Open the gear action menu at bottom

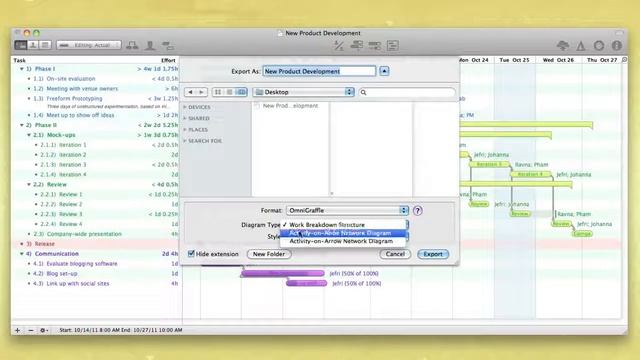pyautogui.click(x=44, y=330)
